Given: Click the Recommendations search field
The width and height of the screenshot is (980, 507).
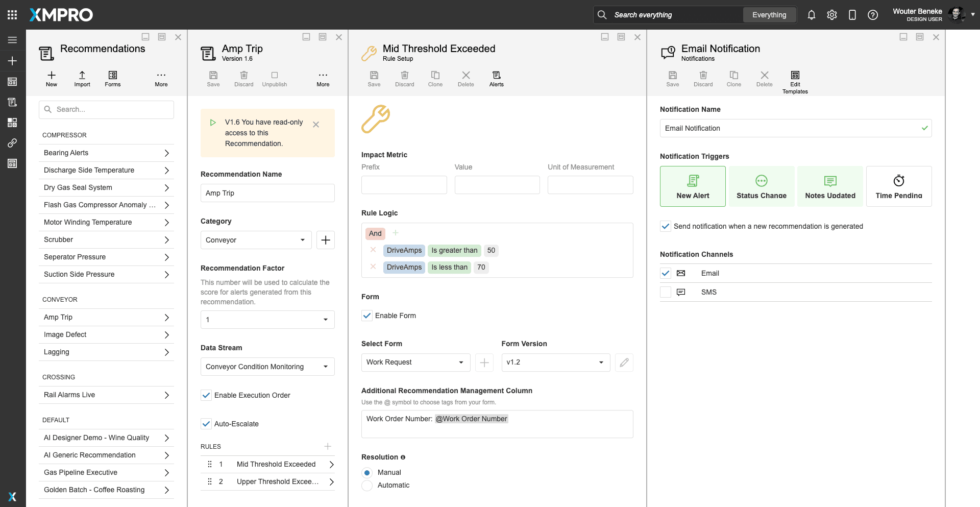Looking at the screenshot, I should click(x=106, y=110).
